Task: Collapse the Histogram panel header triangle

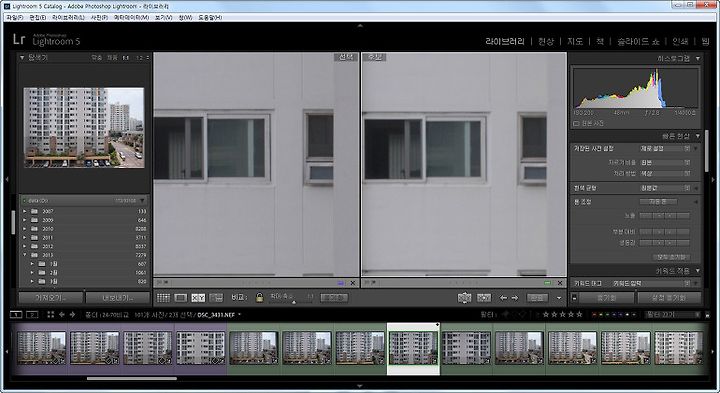Action: [x=698, y=58]
